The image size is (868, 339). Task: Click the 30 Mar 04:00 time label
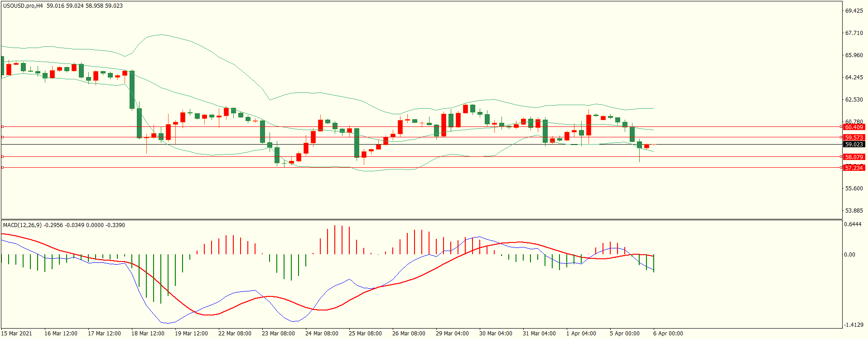(496, 334)
